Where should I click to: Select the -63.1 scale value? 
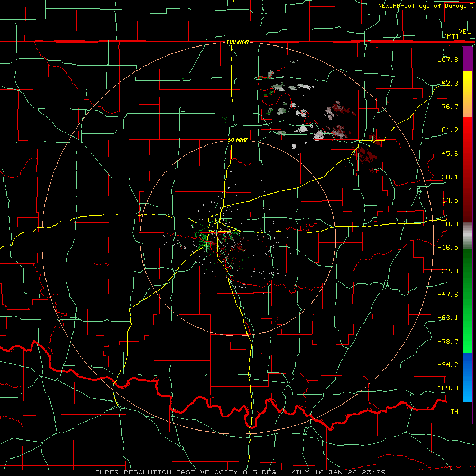pyautogui.click(x=448, y=318)
